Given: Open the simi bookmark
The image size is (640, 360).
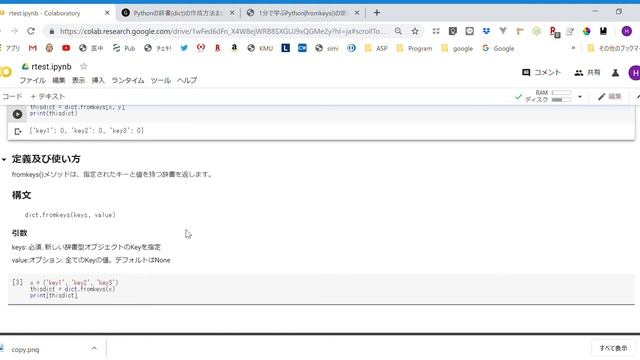Looking at the screenshot, I should pos(327,48).
